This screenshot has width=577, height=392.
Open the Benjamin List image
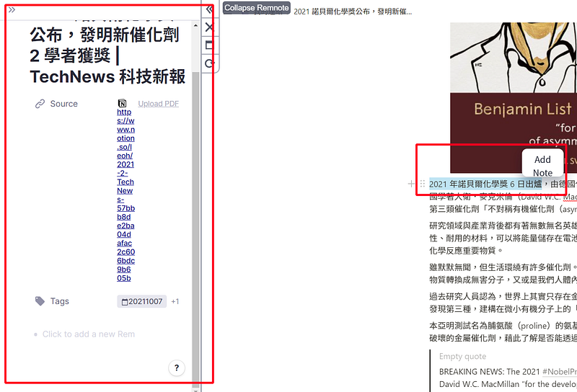coord(514,97)
